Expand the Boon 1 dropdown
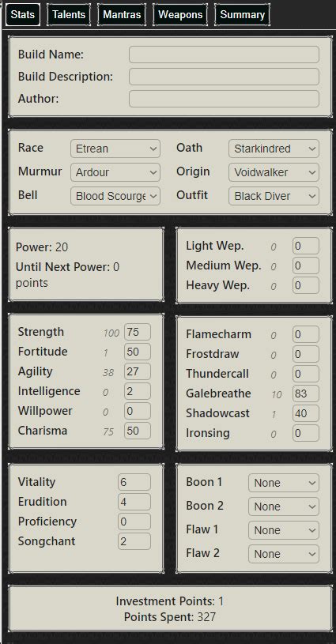This screenshot has width=336, height=644. pyautogui.click(x=284, y=483)
